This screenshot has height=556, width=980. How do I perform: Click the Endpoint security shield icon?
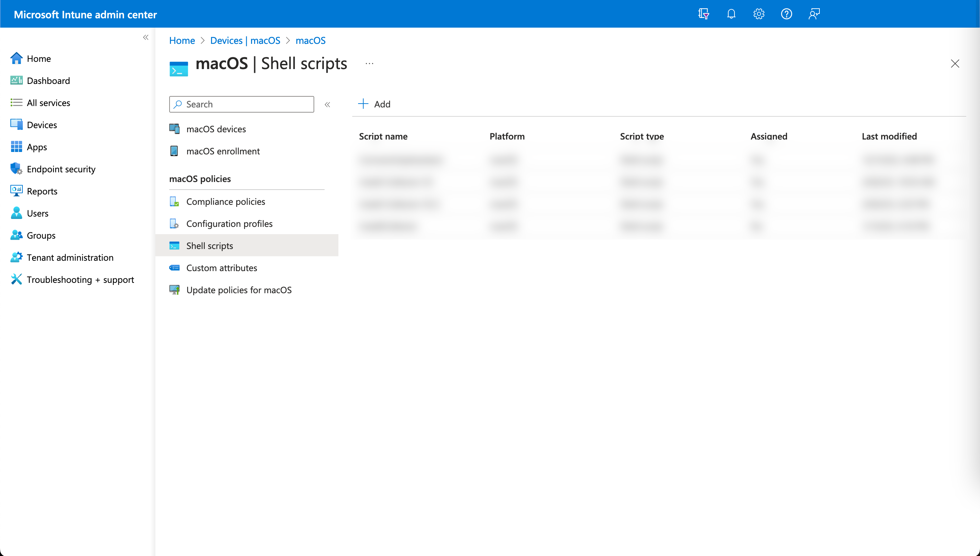[16, 169]
